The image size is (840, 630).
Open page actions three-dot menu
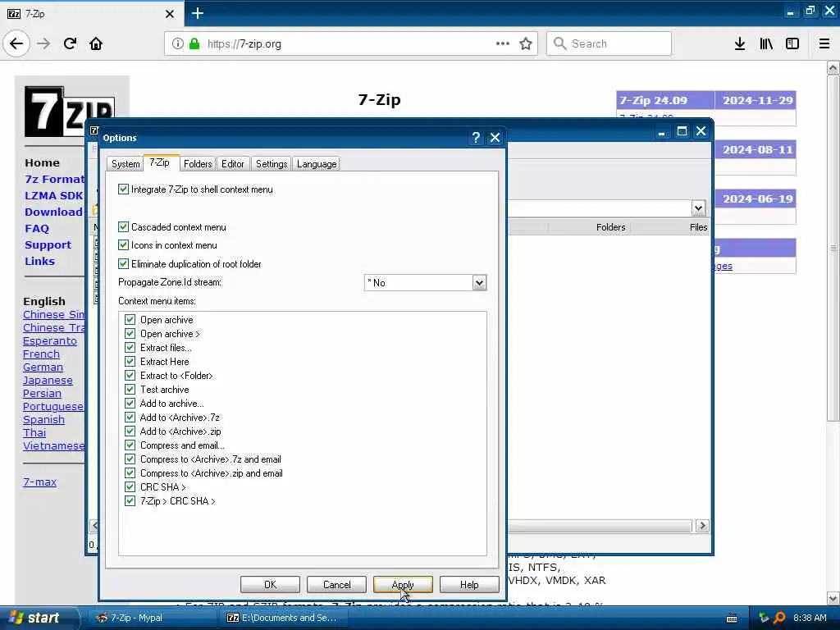click(x=503, y=43)
